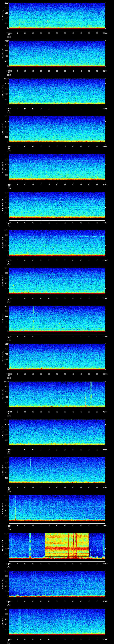This screenshot has height=644, width=114.
Task: Select the spectrogram starting at 7:29:00
Action: (x=57, y=16)
